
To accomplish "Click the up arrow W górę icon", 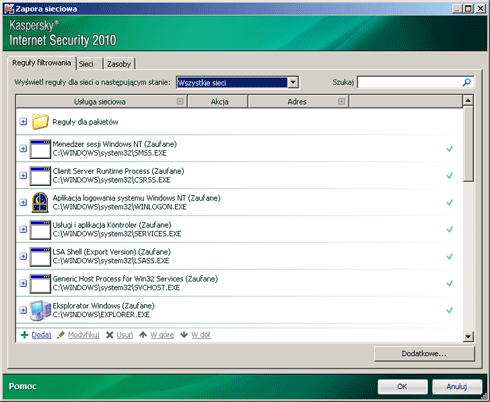I will pos(143,335).
